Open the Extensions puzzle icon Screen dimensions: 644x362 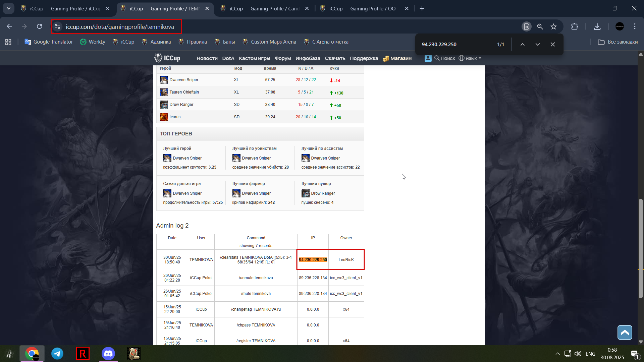[575, 26]
